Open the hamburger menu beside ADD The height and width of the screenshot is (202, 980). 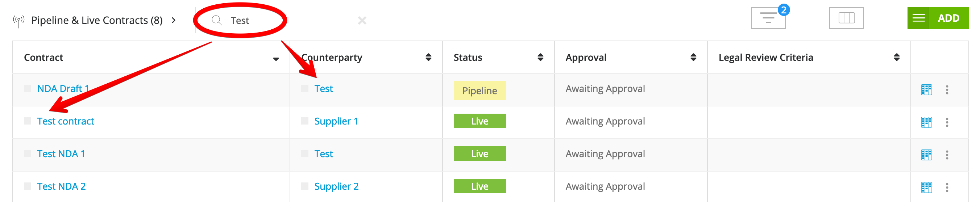(918, 18)
